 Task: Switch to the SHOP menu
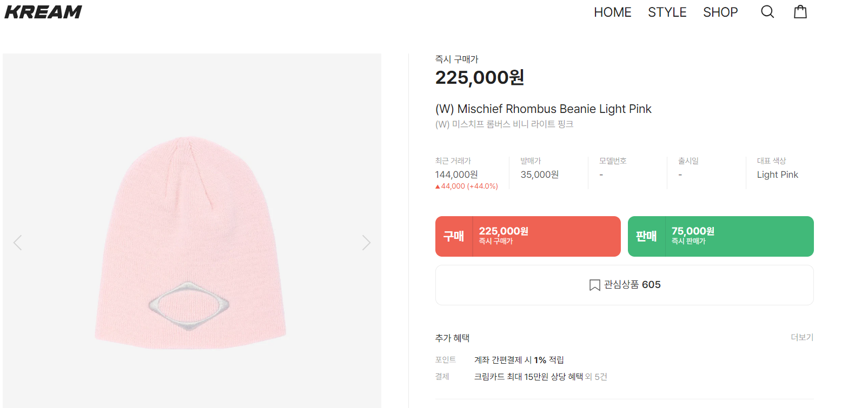[x=720, y=12]
